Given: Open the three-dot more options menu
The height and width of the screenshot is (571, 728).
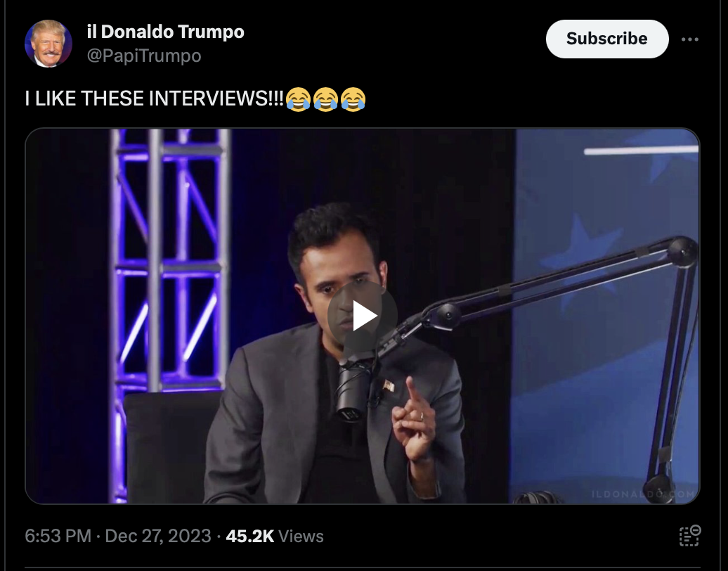Looking at the screenshot, I should [x=690, y=39].
